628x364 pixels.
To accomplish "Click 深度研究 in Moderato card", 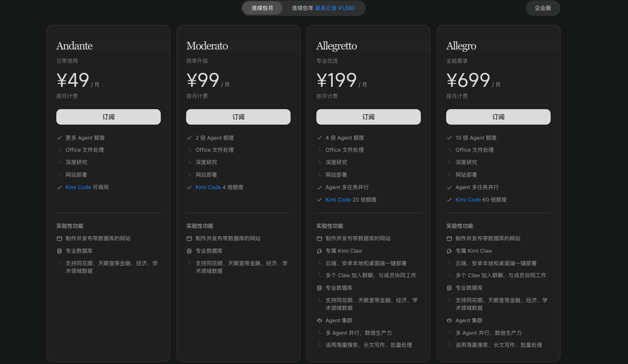I will point(206,162).
